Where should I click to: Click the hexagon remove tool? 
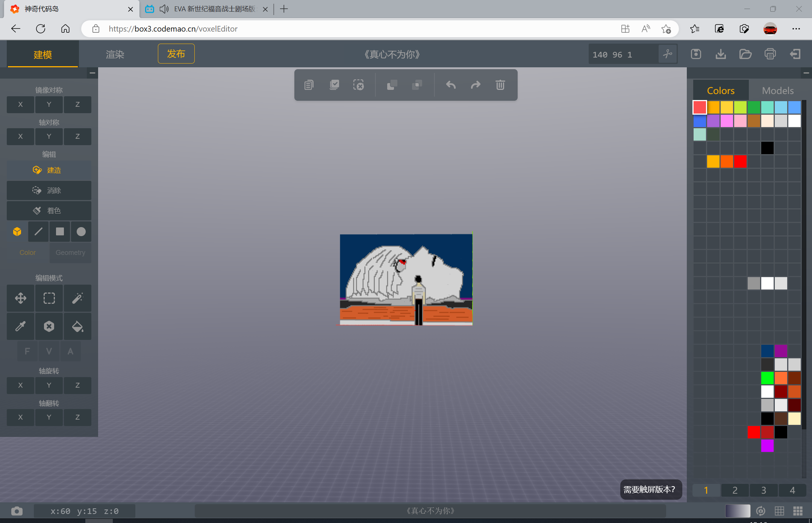point(49,326)
